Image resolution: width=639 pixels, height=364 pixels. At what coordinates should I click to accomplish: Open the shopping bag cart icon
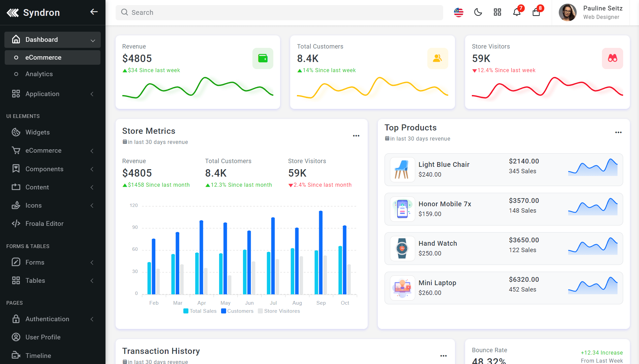[x=536, y=12]
